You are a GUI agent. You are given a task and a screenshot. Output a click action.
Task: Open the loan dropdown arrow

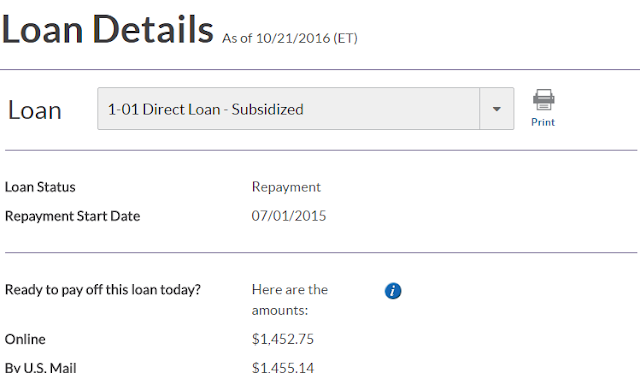pos(496,109)
